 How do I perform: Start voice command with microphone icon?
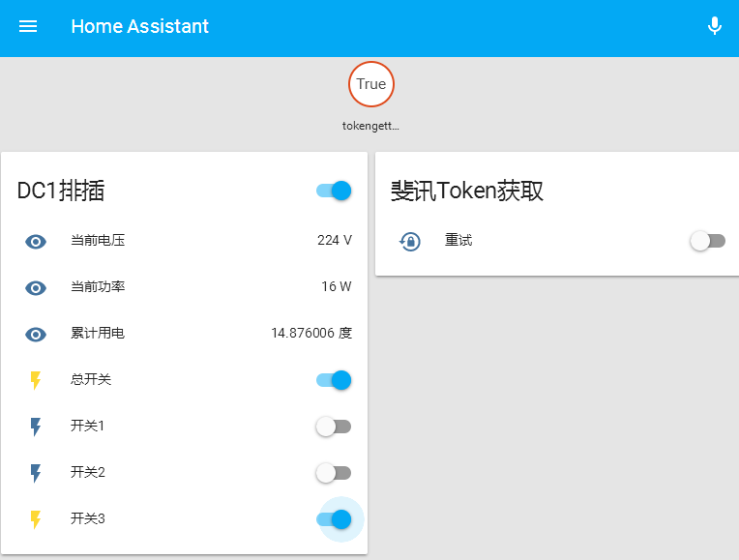(715, 26)
